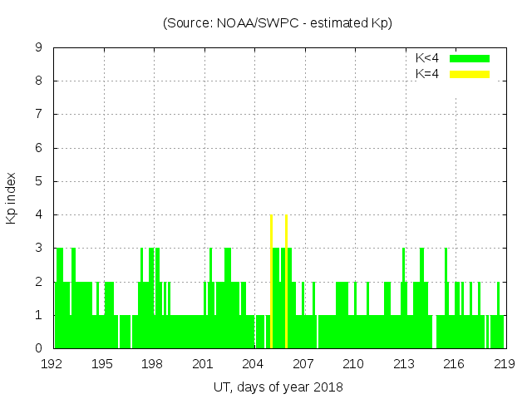This screenshot has height=399, width=532.
Task: Select the K=4 legend label text
Action: 427,74
